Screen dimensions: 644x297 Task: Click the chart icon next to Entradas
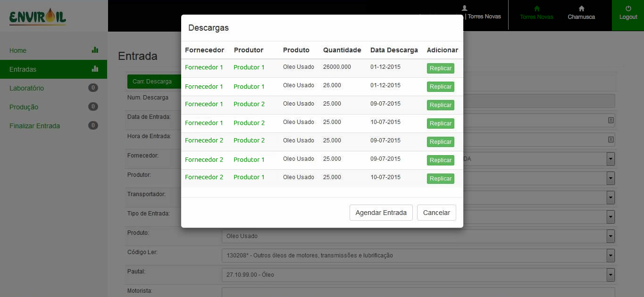(x=95, y=69)
